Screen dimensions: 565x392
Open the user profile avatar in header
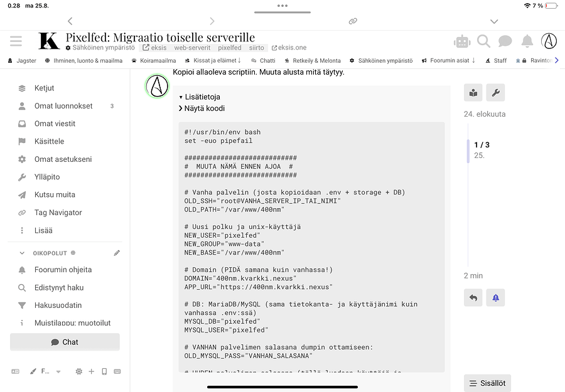549,41
